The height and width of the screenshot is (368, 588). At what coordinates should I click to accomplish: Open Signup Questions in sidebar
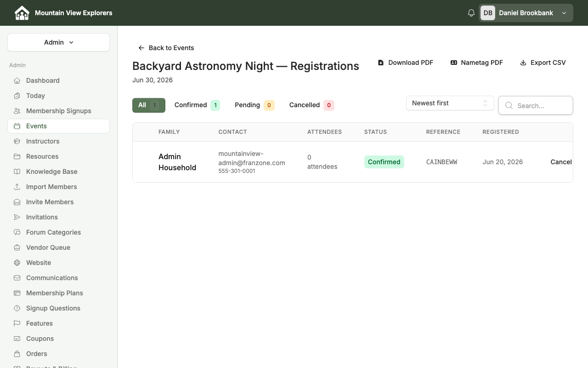(x=58, y=308)
